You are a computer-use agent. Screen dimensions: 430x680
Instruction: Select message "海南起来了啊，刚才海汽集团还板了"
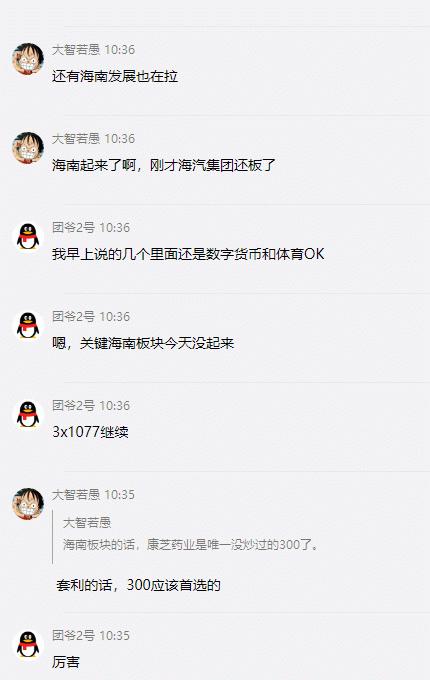coord(164,165)
